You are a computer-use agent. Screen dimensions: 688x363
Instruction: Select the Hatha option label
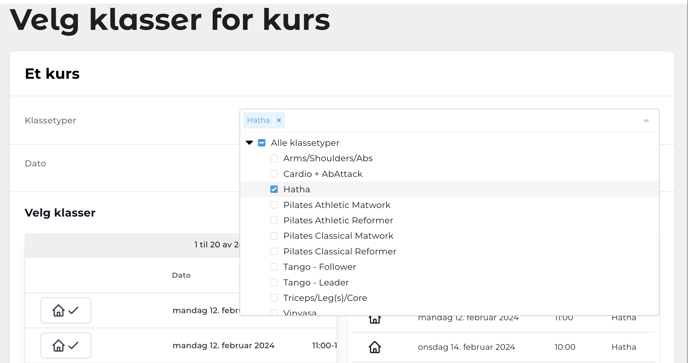click(297, 189)
